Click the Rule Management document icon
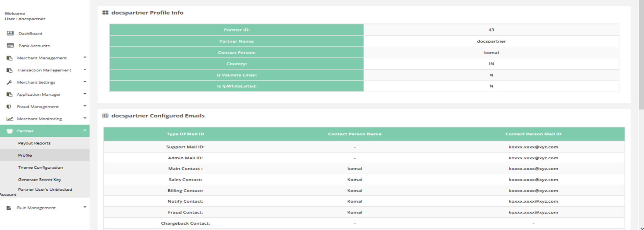 click(x=9, y=208)
